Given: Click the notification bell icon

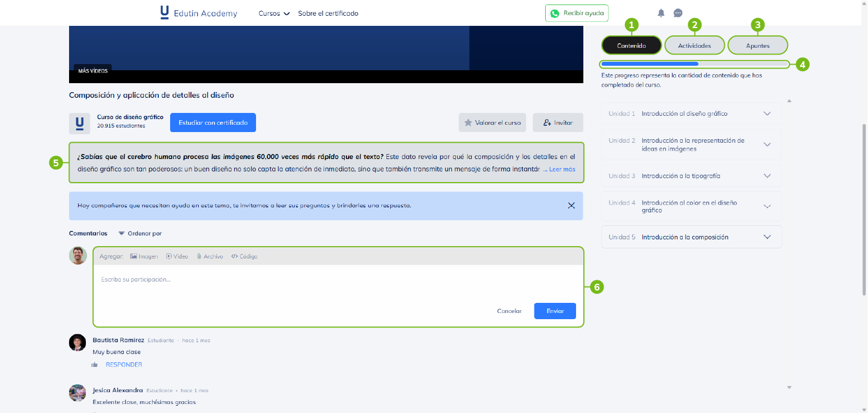Looking at the screenshot, I should (661, 13).
